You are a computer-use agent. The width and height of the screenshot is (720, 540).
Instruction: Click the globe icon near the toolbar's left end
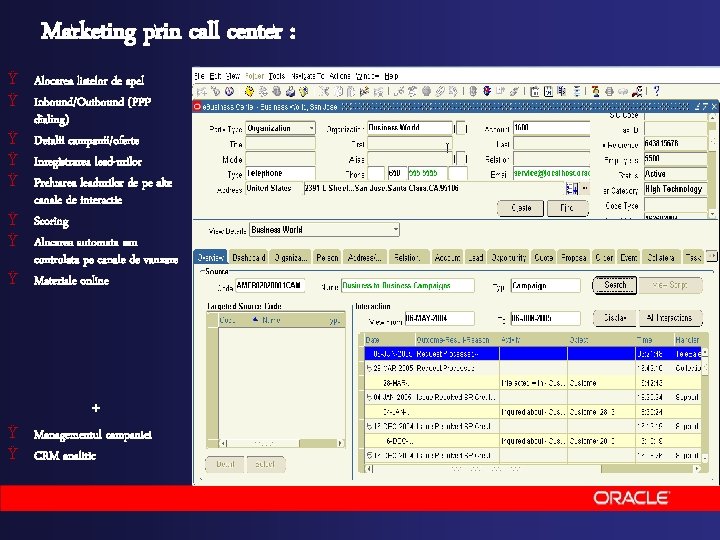pyautogui.click(x=229, y=91)
